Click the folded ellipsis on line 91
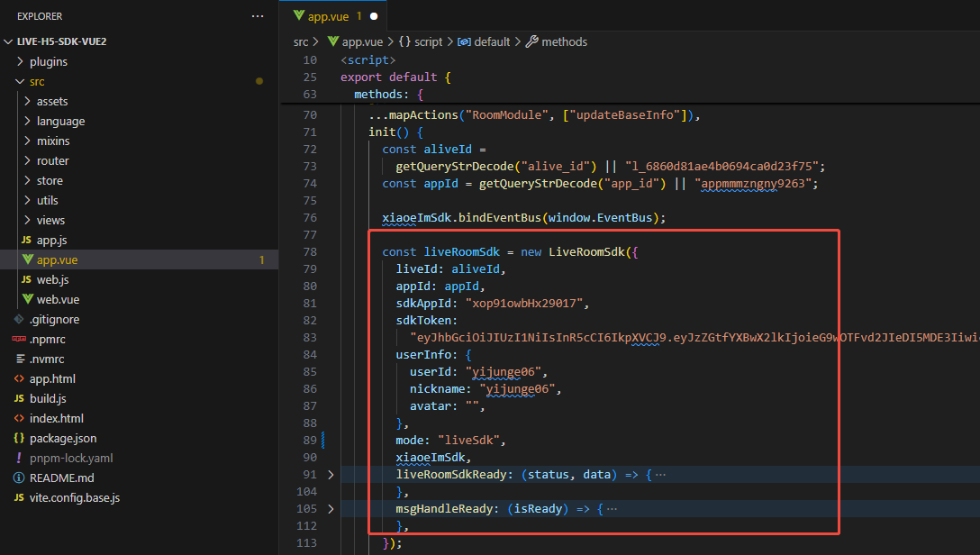This screenshot has width=980, height=555. tap(660, 474)
